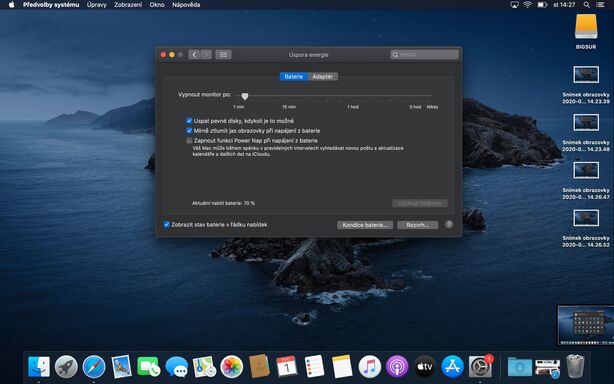The width and height of the screenshot is (614, 384).
Task: Open Apple TV app in dock
Action: click(425, 367)
